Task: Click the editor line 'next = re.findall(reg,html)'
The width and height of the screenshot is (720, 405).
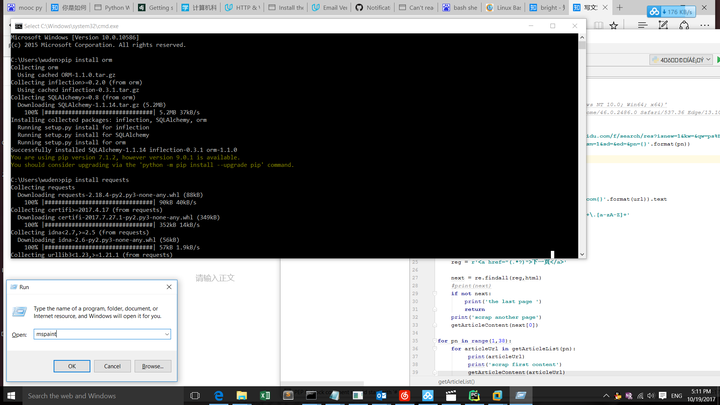Action: click(x=496, y=278)
